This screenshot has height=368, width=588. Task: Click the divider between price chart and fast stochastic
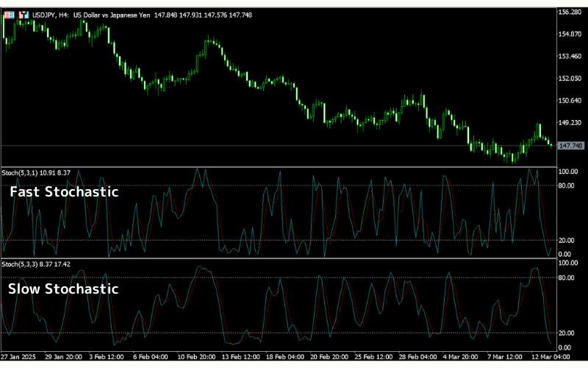pyautogui.click(x=294, y=167)
